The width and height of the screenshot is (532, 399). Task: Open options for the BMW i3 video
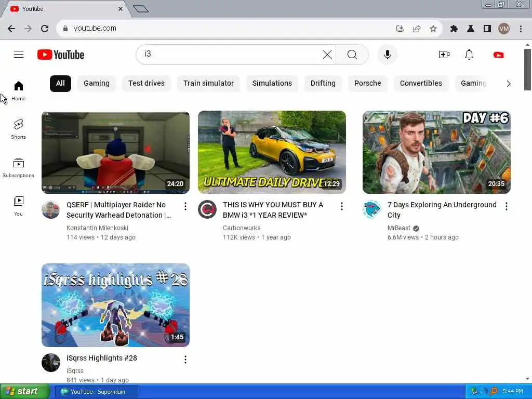tap(342, 206)
